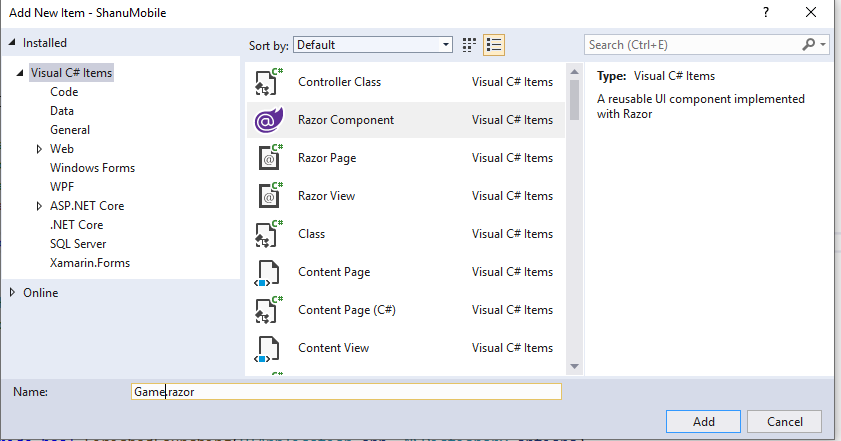Choose the purple Razor Component icon
The height and width of the screenshot is (441, 841).
tap(269, 120)
